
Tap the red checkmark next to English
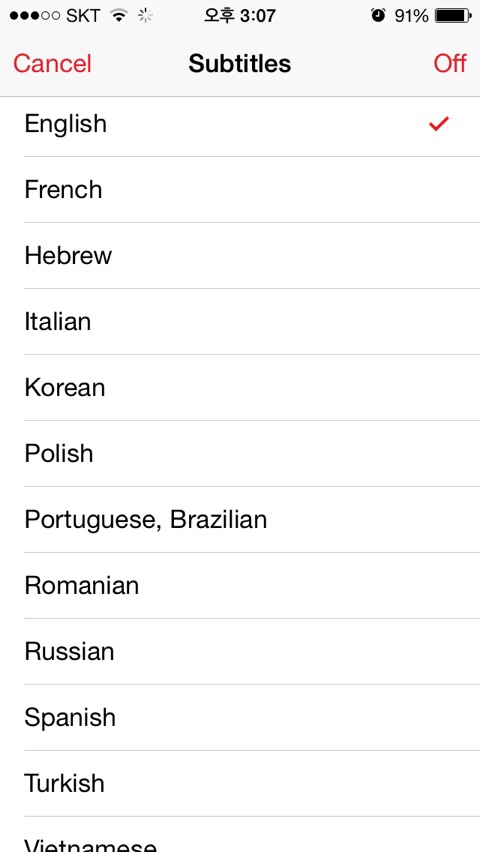(x=438, y=124)
